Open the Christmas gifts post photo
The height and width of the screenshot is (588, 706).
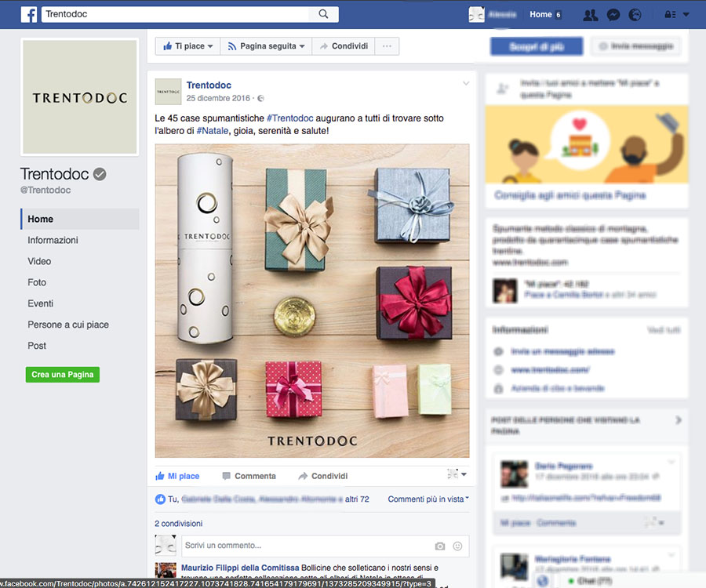point(312,300)
